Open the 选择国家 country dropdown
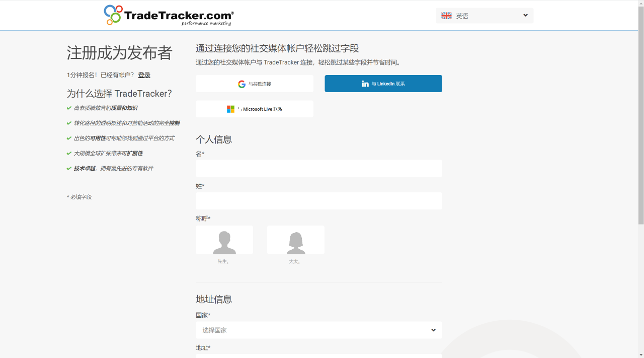Image resolution: width=644 pixels, height=358 pixels. (318, 330)
